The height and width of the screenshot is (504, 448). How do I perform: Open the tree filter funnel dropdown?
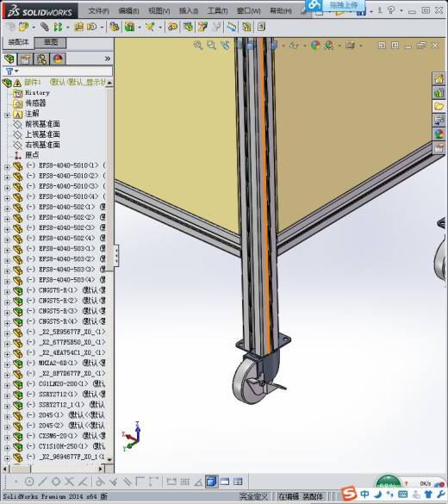tap(11, 71)
